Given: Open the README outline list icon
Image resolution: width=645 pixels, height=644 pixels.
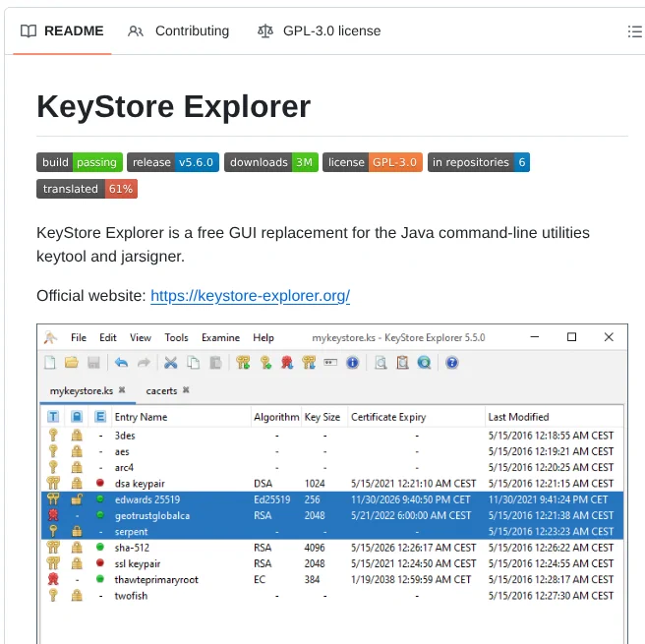Looking at the screenshot, I should [x=635, y=31].
